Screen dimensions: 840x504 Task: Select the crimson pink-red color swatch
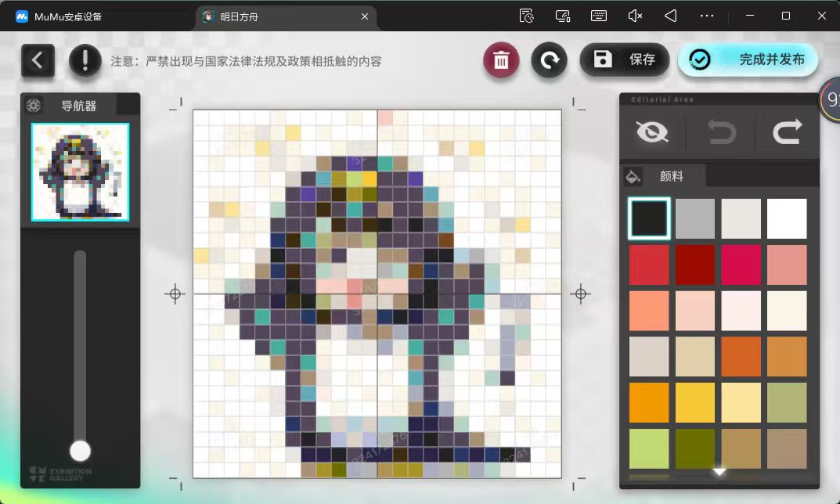tap(741, 265)
